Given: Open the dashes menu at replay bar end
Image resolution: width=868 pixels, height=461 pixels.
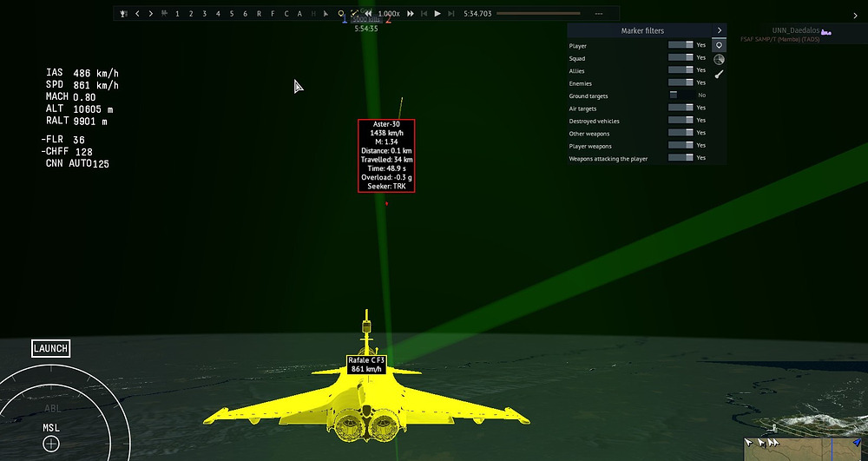Looking at the screenshot, I should 598,14.
